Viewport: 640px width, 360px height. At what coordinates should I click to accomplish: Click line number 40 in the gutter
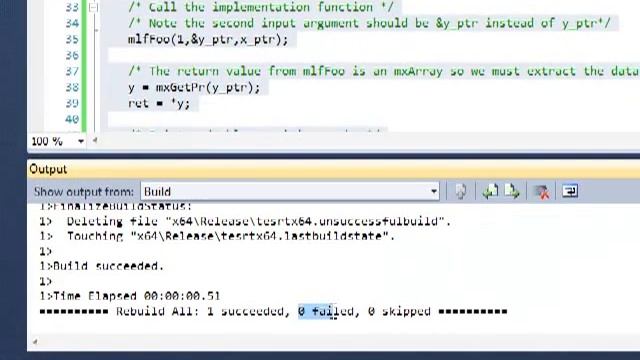[x=72, y=119]
